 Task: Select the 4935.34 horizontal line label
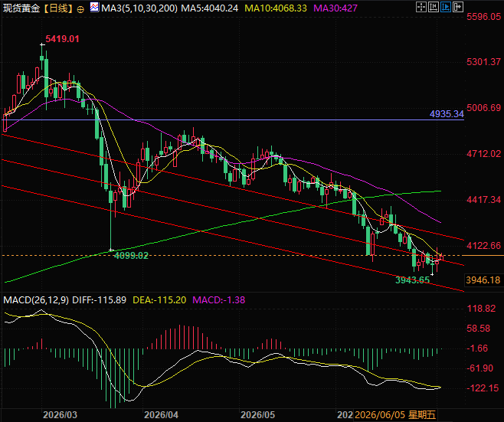(447, 114)
